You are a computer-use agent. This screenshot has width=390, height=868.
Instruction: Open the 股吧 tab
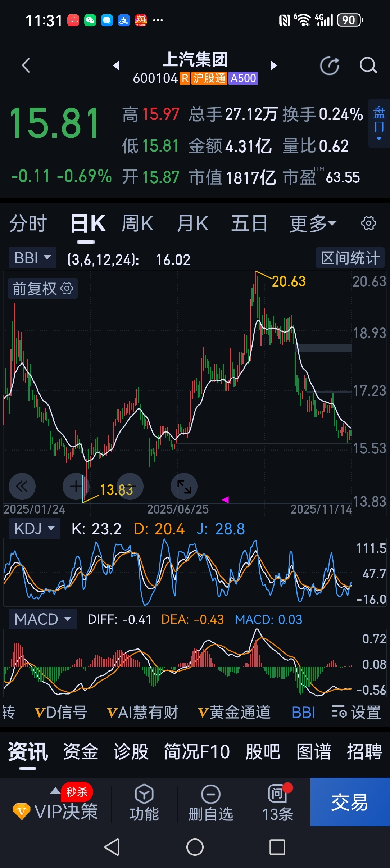pyautogui.click(x=263, y=751)
